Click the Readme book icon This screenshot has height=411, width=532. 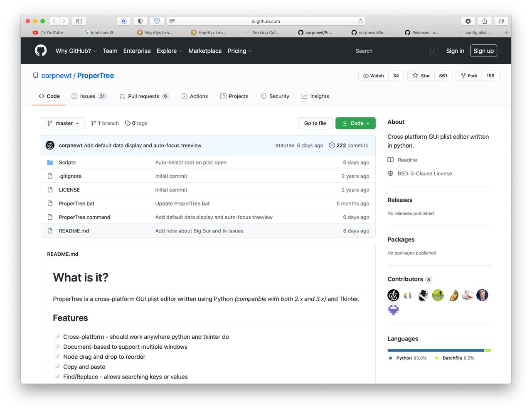click(x=390, y=160)
